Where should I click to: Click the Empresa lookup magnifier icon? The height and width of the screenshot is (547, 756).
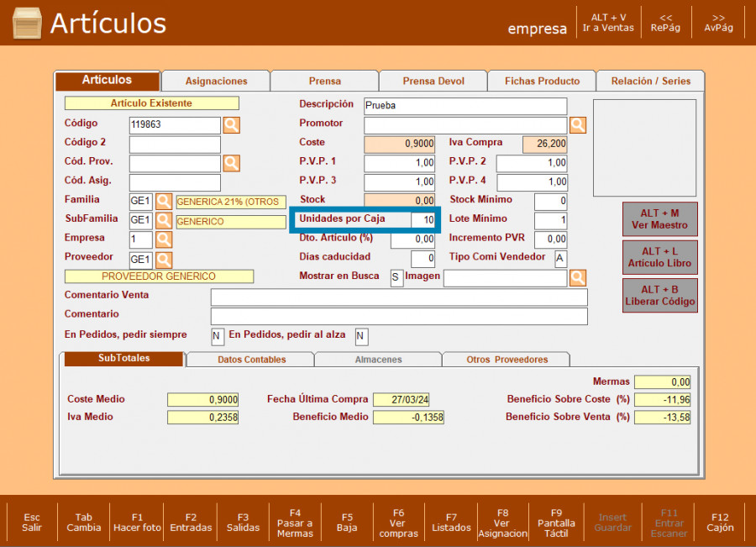(164, 240)
